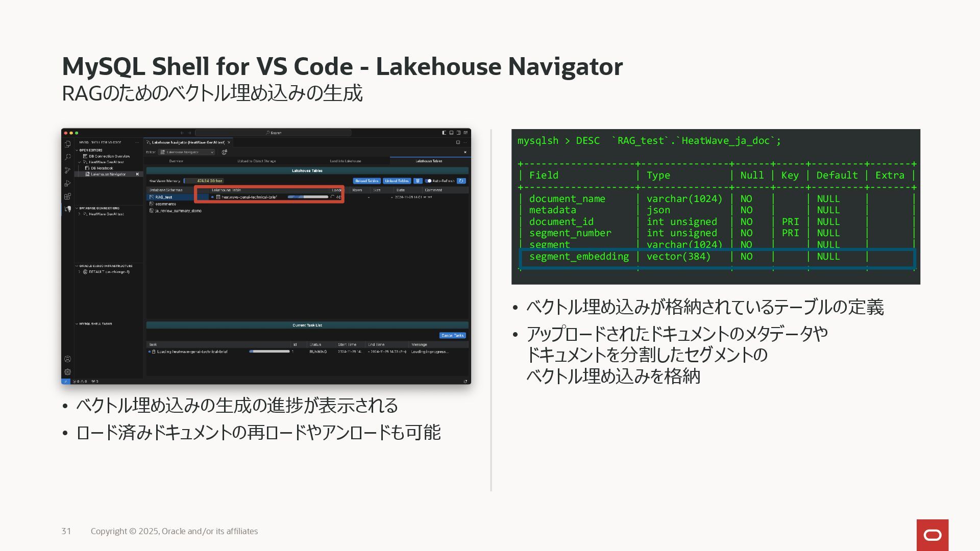This screenshot has width=980, height=551.
Task: Click the Cancel Tasks button
Action: point(452,335)
